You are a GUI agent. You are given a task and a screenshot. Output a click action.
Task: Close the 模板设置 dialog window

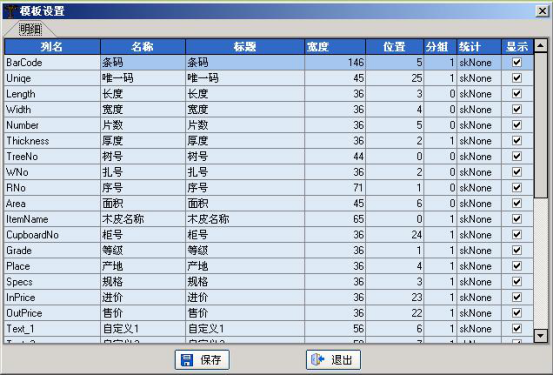coord(542,11)
